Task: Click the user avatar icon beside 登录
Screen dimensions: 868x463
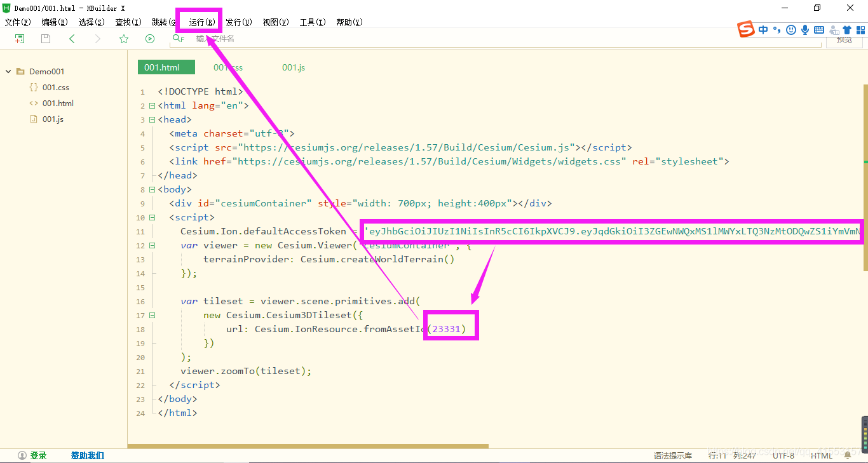Action: tap(22, 455)
